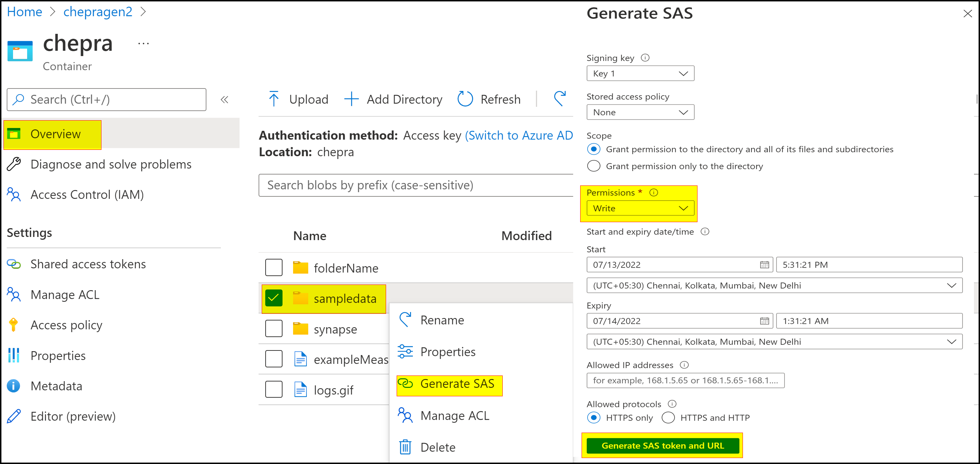Select HTTPS only protocol
This screenshot has height=464, width=980.
pyautogui.click(x=594, y=417)
